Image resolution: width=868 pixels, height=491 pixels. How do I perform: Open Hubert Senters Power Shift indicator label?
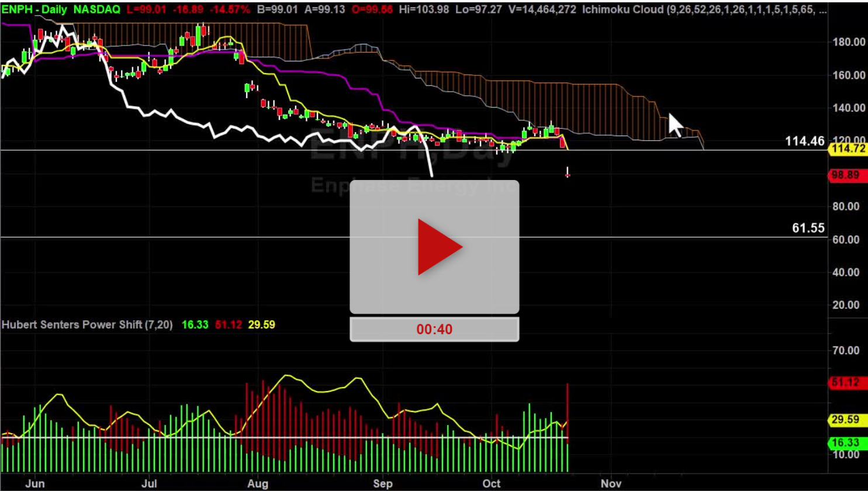tap(87, 324)
